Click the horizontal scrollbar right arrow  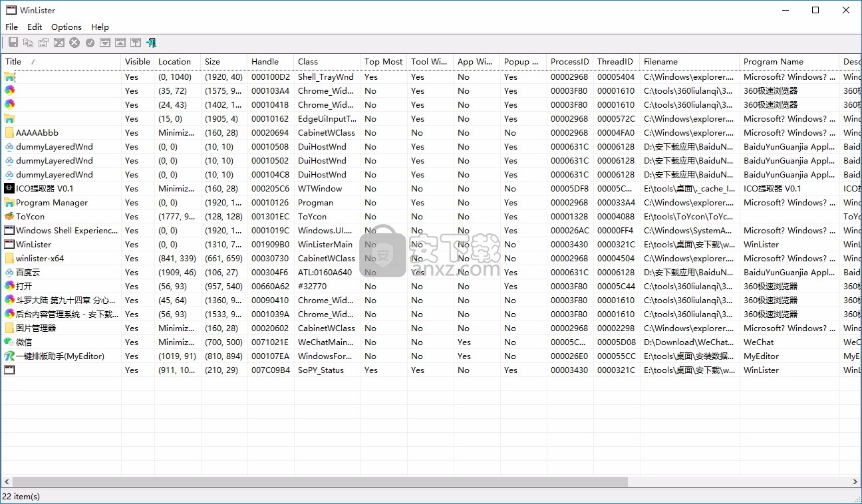pos(855,481)
